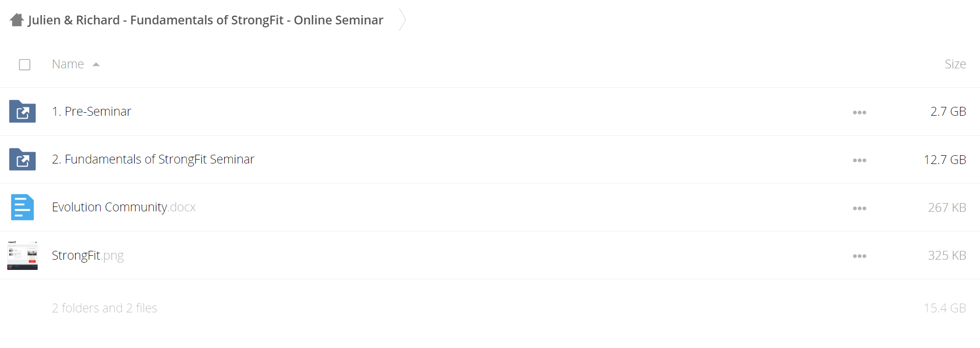This screenshot has width=980, height=348.
Task: Sort files by Size column header
Action: coord(955,64)
